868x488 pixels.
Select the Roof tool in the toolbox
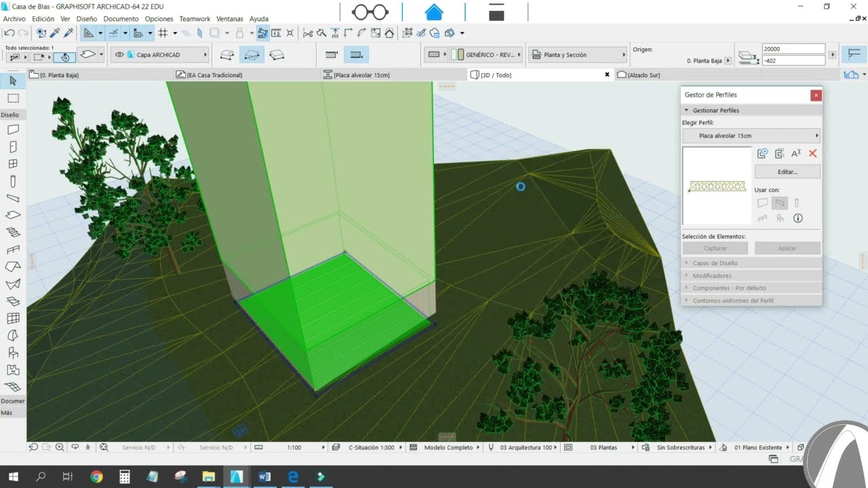click(13, 266)
